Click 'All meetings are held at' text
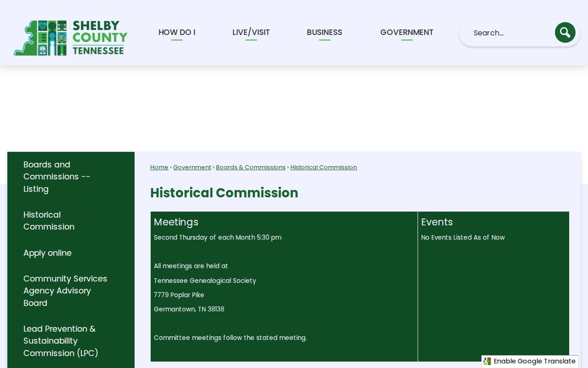 191,266
